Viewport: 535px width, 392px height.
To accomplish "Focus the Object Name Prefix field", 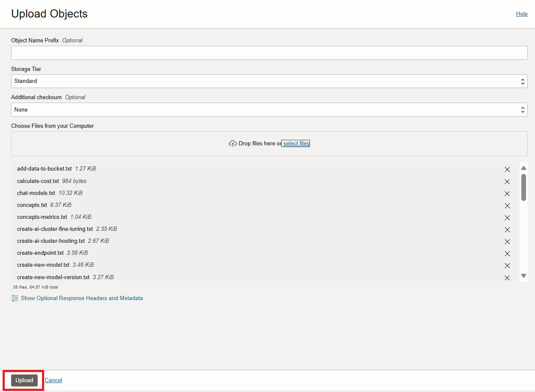I will point(269,53).
